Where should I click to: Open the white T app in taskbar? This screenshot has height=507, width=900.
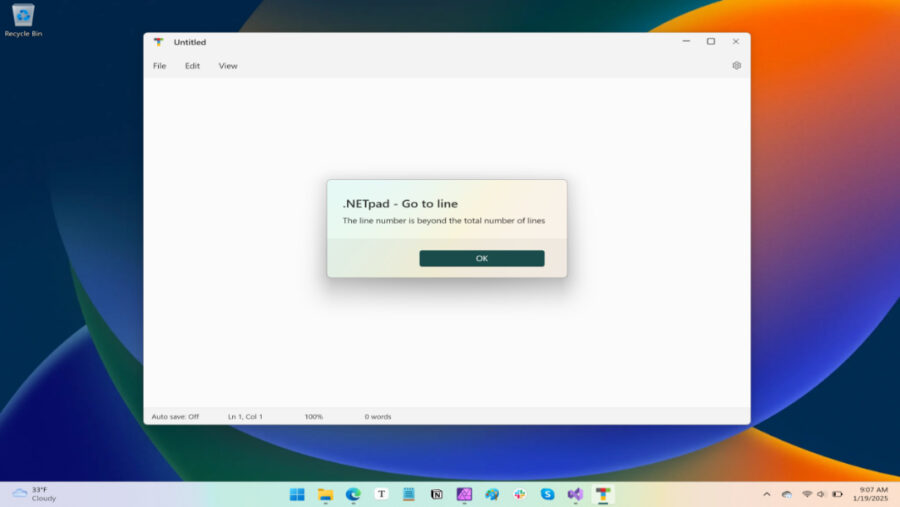(381, 494)
